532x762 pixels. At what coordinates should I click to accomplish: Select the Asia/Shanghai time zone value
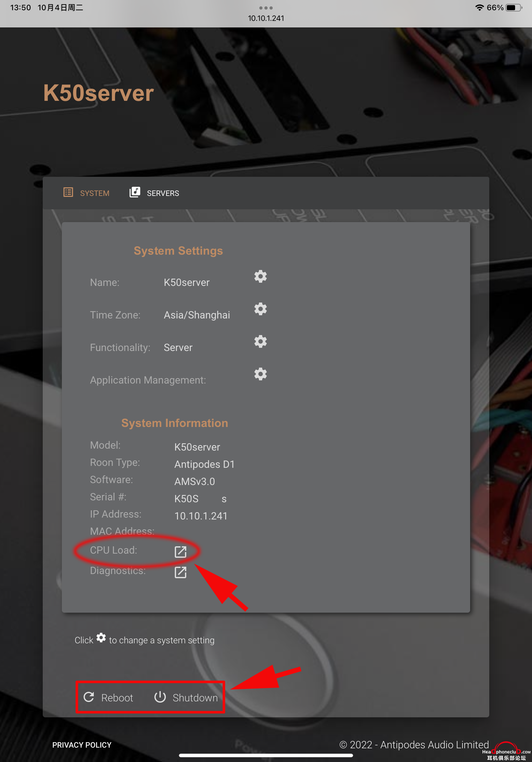(197, 315)
